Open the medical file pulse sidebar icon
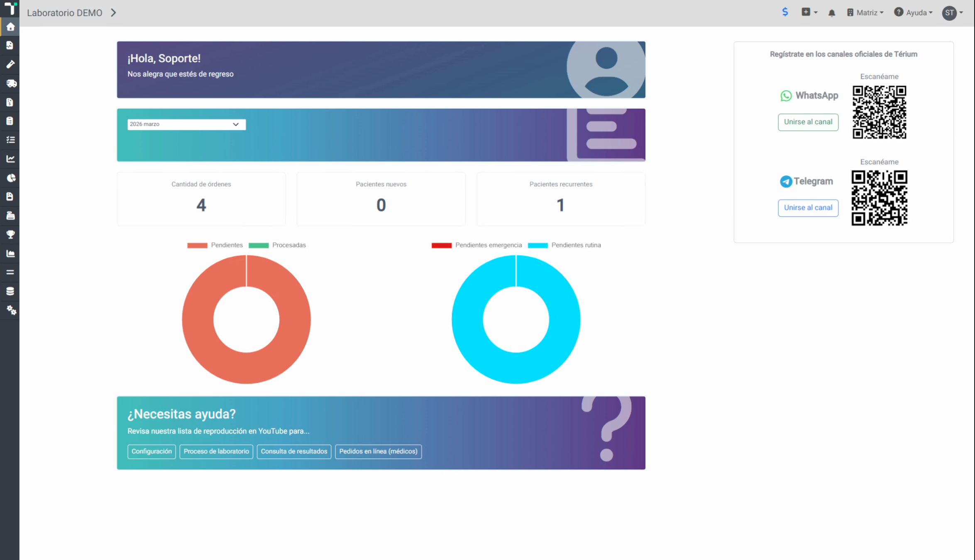975x560 pixels. (10, 45)
